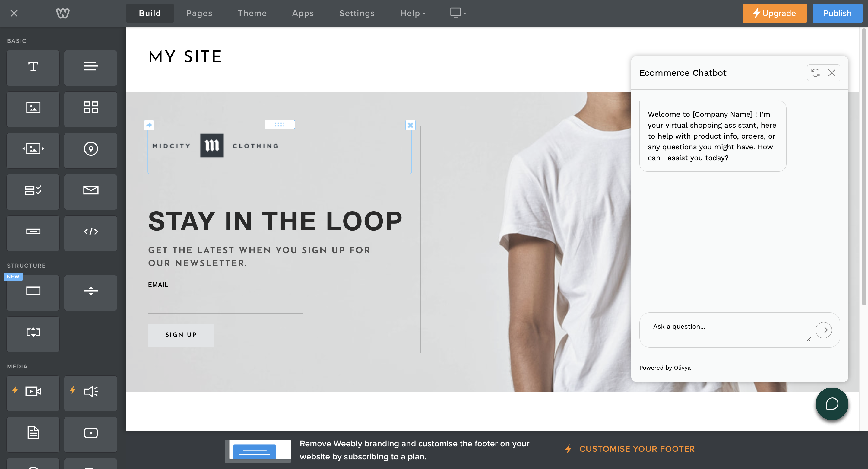Click the Customise Your Footer link
The height and width of the screenshot is (469, 868).
point(629,449)
